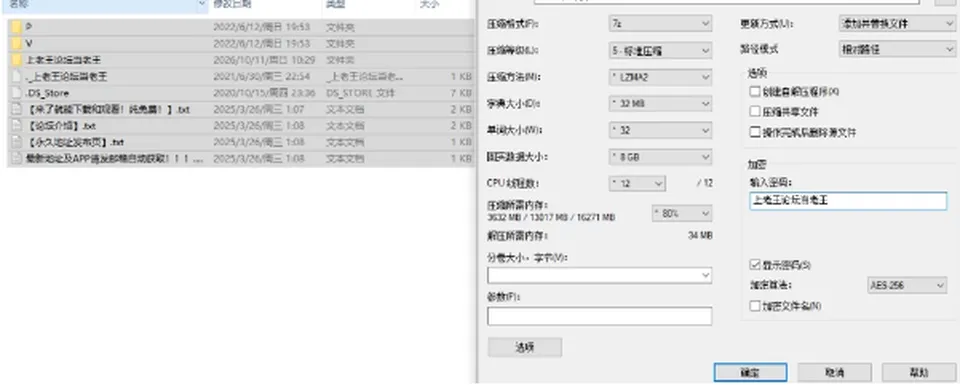Select file name ._上老王论坛当老王
Image resolution: width=960 pixels, height=385 pixels.
coord(66,77)
